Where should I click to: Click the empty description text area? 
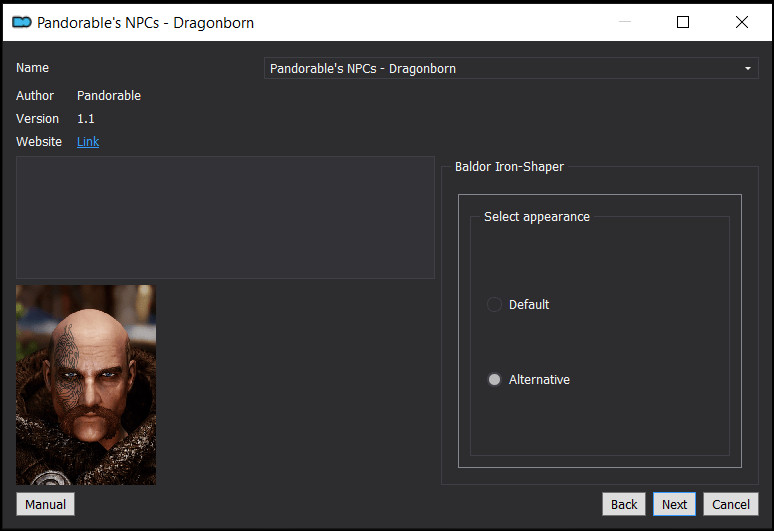pos(225,217)
